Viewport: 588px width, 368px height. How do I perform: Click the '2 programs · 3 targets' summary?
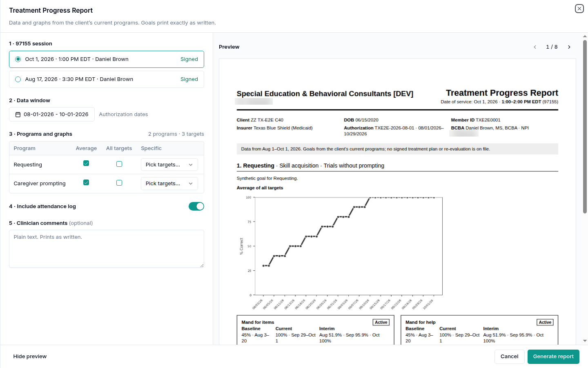pos(176,134)
